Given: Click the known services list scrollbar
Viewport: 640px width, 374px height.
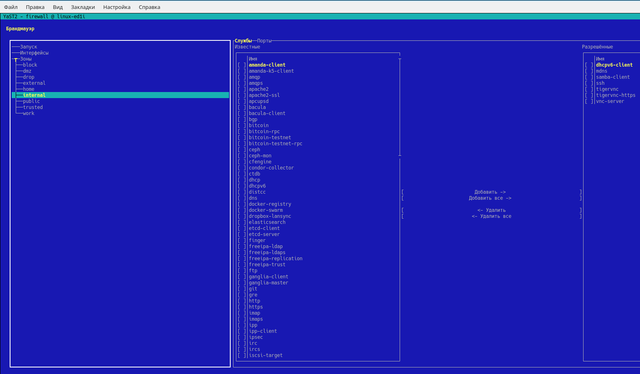Looking at the screenshot, I should 400,108.
